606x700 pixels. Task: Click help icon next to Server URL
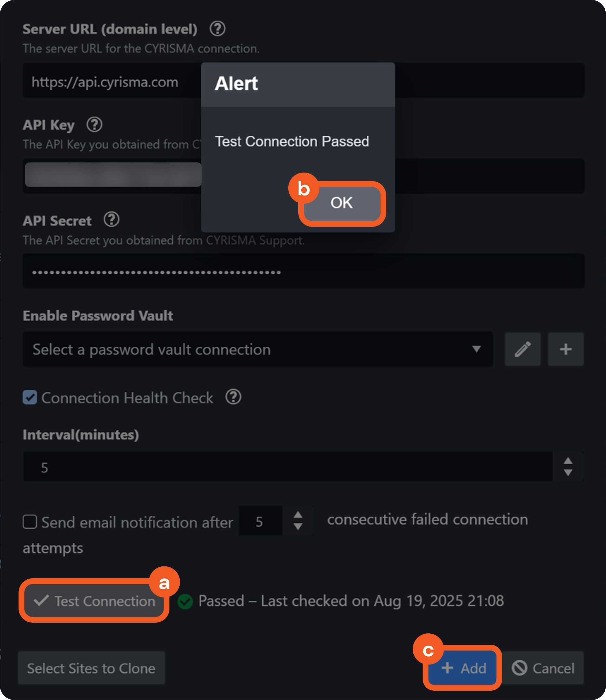[x=217, y=29]
